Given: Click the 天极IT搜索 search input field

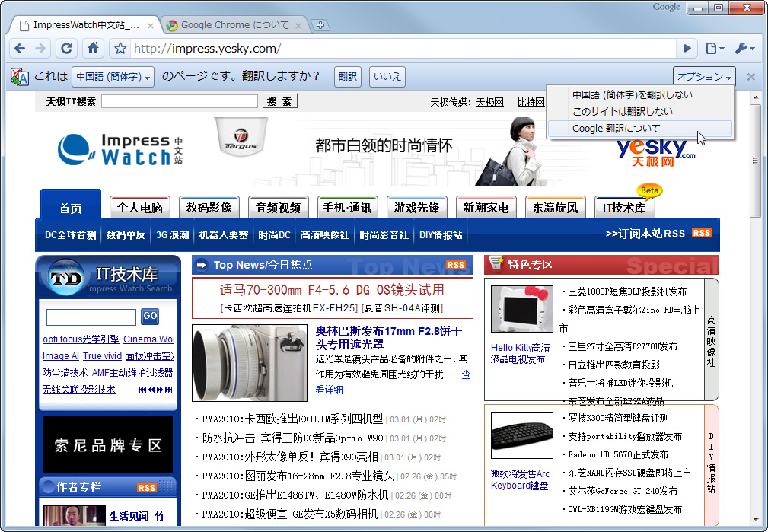Looking at the screenshot, I should click(x=179, y=101).
